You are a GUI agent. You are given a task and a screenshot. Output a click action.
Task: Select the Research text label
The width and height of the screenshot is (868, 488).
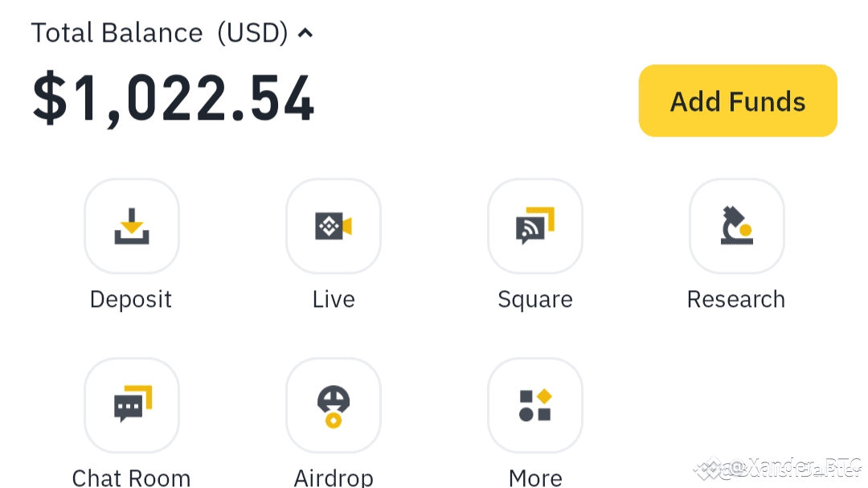(x=736, y=299)
